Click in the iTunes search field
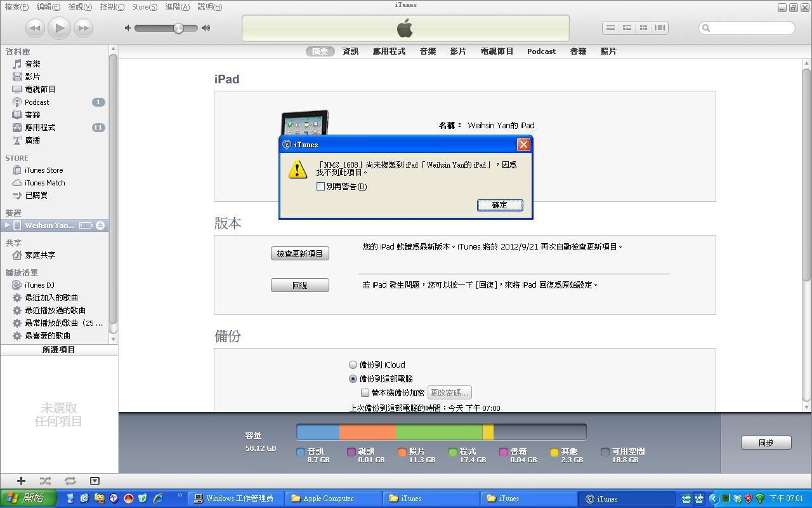 click(x=747, y=28)
